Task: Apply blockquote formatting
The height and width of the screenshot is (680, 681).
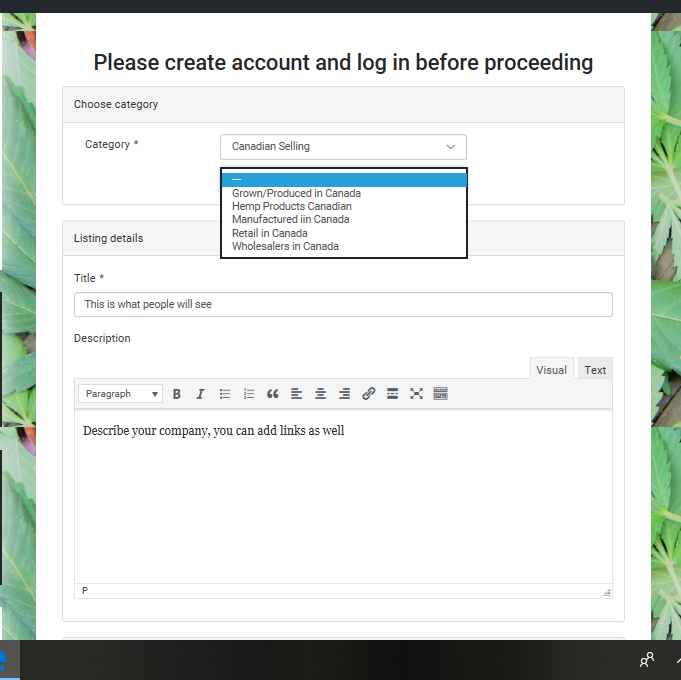Action: pyautogui.click(x=273, y=394)
